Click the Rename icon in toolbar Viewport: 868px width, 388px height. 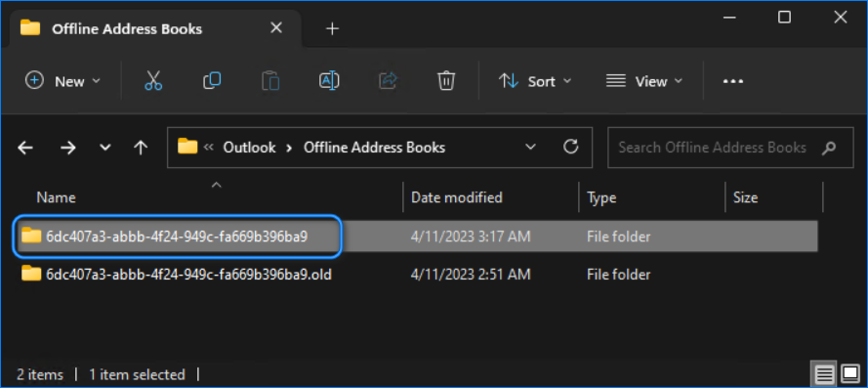pyautogui.click(x=329, y=81)
